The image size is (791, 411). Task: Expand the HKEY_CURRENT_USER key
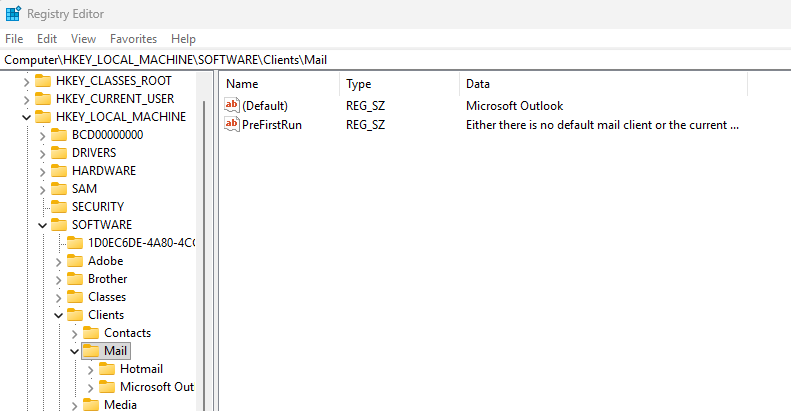pos(26,100)
